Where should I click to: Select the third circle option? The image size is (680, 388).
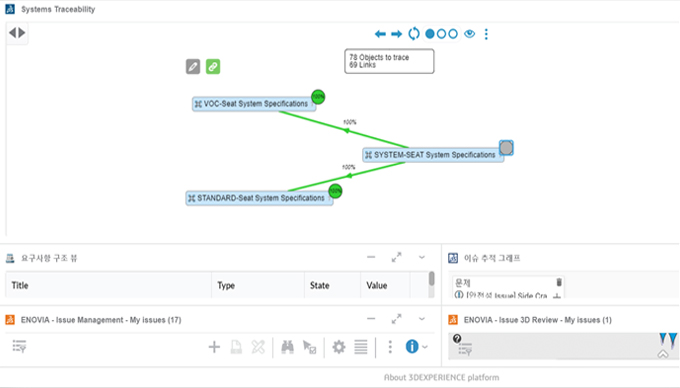click(453, 34)
